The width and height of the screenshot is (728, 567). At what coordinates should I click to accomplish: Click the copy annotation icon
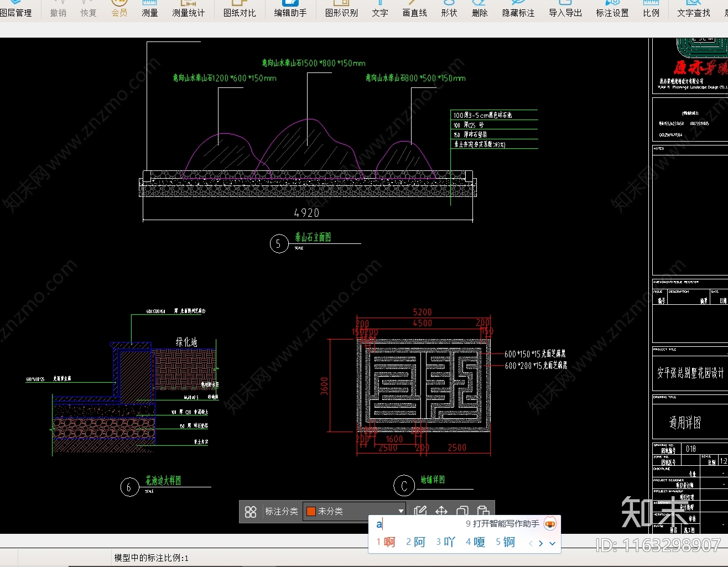(462, 511)
